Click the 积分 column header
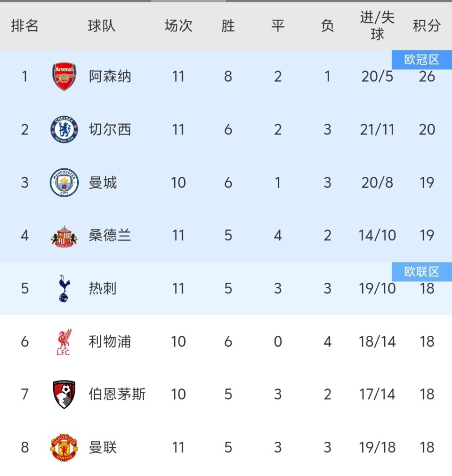 [x=427, y=26]
